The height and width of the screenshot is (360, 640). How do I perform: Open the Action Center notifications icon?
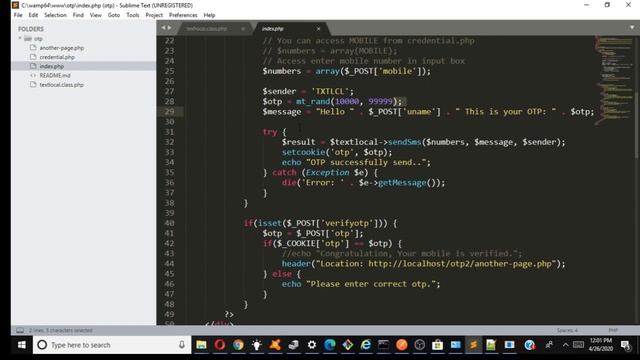click(626, 345)
